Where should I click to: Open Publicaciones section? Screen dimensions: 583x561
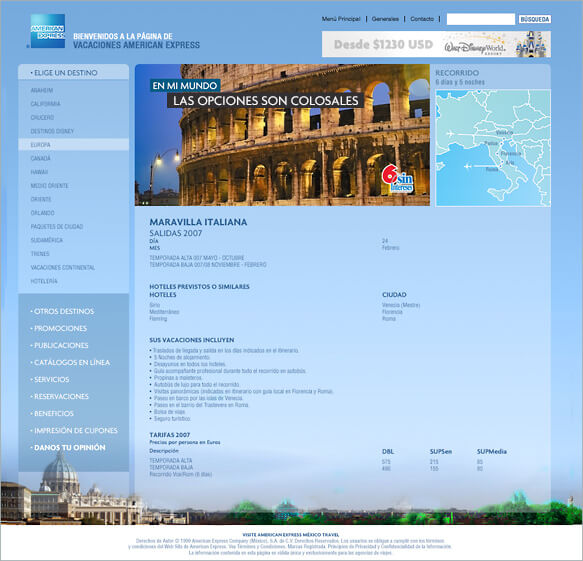59,345
